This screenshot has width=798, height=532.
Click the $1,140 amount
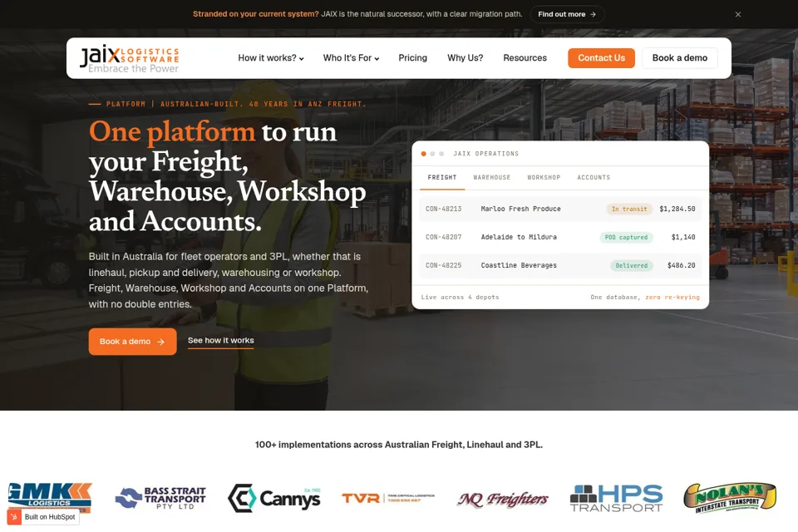click(x=683, y=237)
